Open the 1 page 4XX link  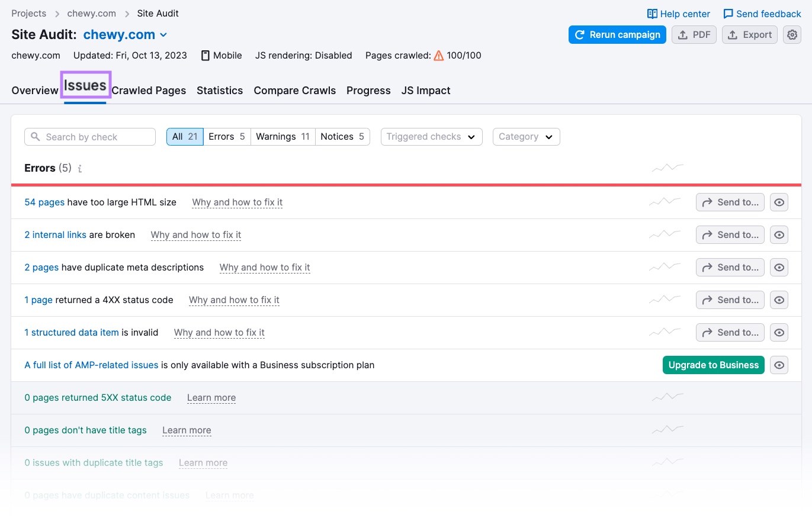pos(38,300)
